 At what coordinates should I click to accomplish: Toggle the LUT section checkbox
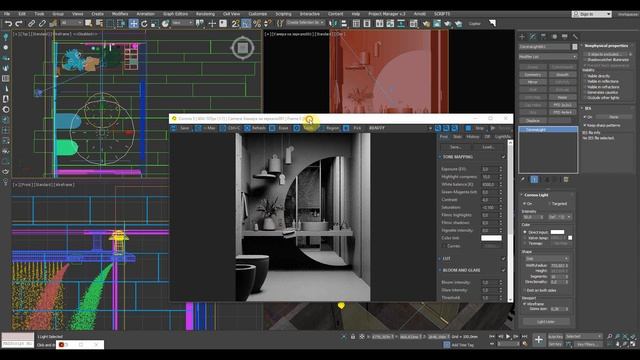[503, 258]
